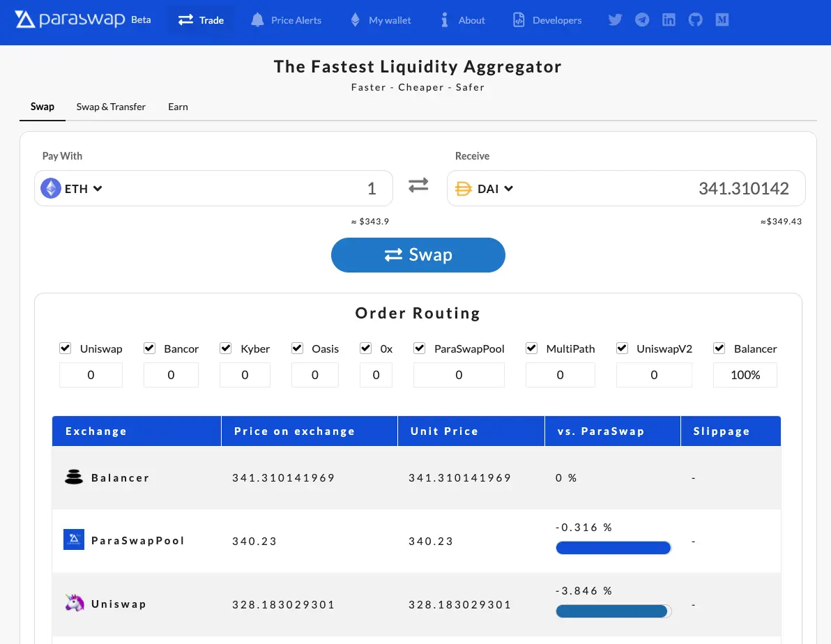Select the Swap tab
831x644 pixels.
43,107
